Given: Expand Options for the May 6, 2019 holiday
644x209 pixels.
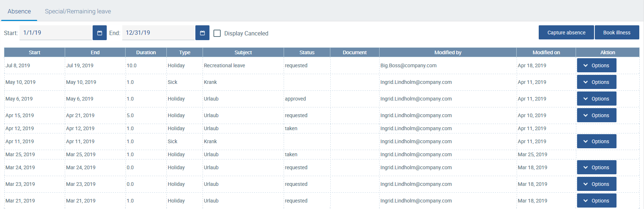Looking at the screenshot, I should click(596, 99).
